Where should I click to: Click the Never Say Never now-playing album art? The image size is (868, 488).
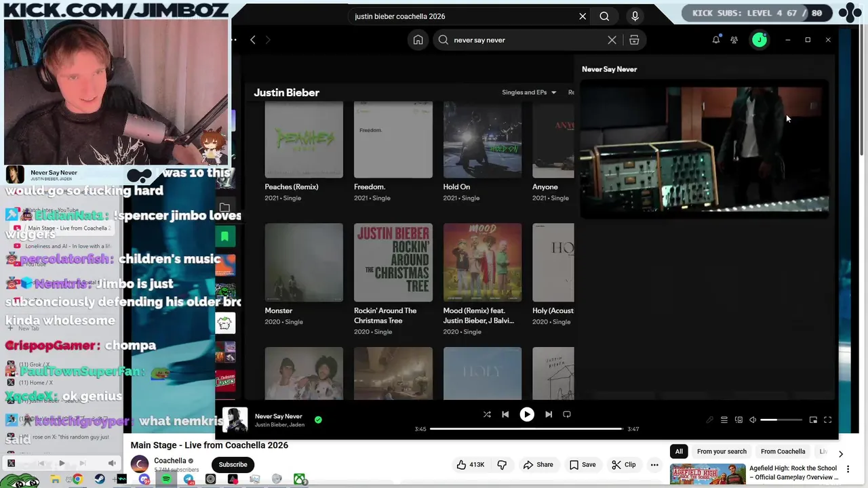tap(235, 420)
